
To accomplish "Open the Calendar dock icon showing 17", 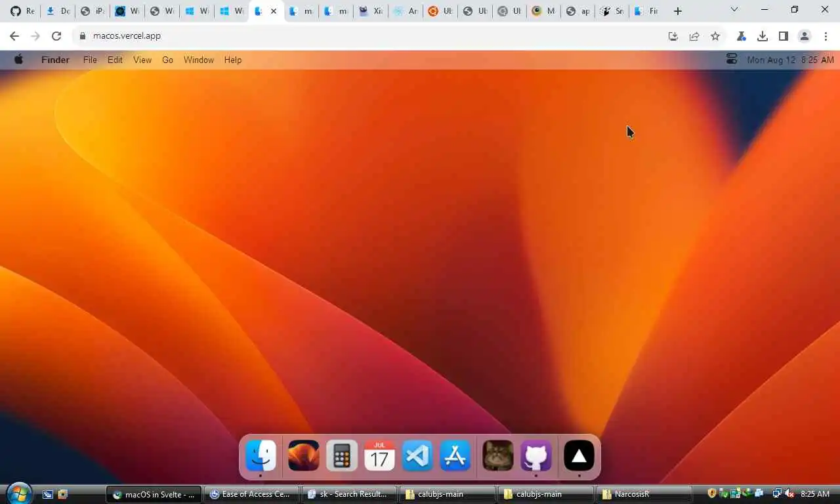I will click(380, 455).
